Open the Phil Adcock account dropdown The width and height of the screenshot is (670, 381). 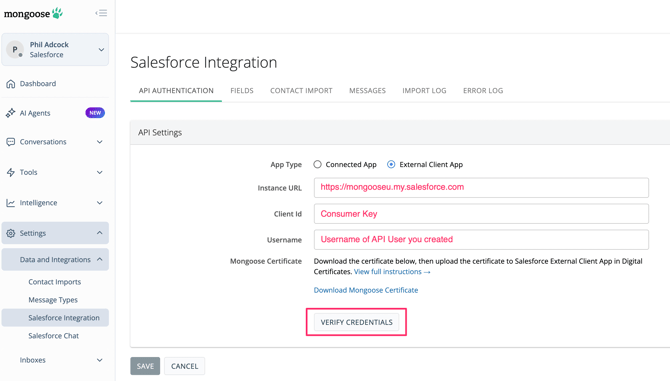(x=101, y=50)
